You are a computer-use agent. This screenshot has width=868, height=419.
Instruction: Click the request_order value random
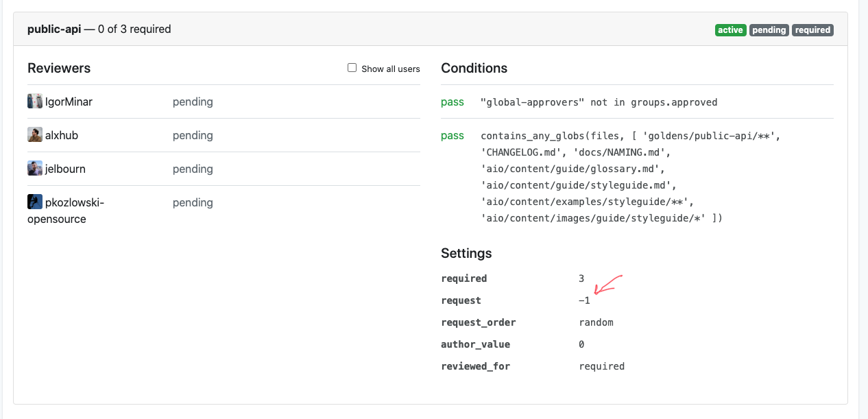pos(596,322)
